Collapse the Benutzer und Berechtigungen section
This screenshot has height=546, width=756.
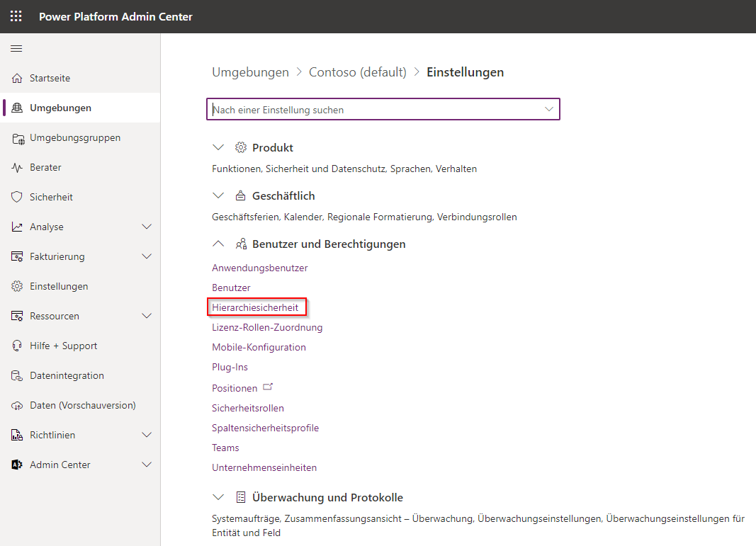point(218,244)
